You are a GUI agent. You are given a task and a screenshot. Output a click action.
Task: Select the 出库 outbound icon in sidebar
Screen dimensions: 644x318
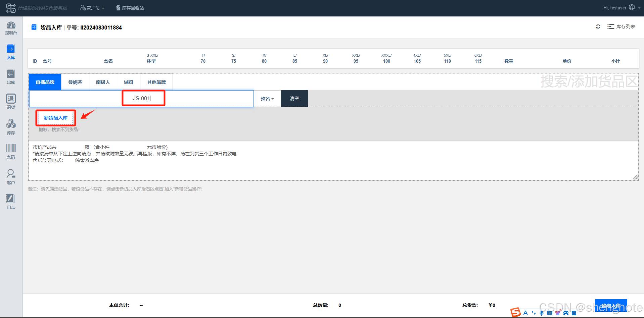[x=11, y=77]
